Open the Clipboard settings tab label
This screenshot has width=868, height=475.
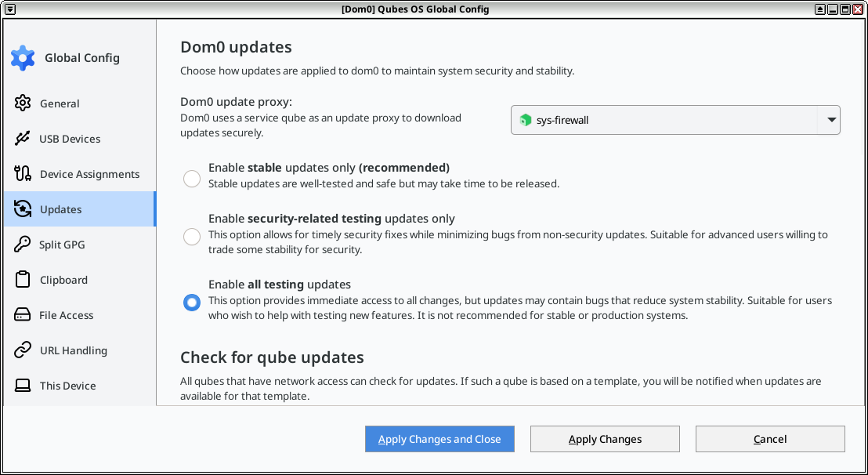[x=63, y=280]
